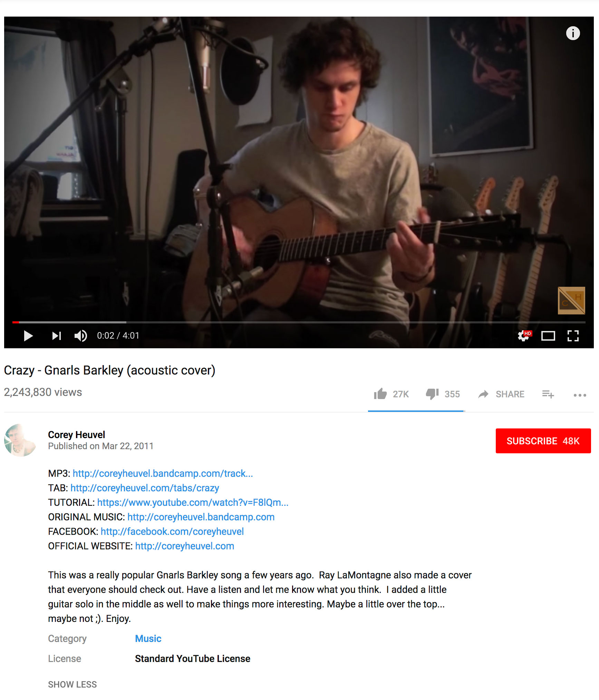Toggle theater mode view

(548, 335)
